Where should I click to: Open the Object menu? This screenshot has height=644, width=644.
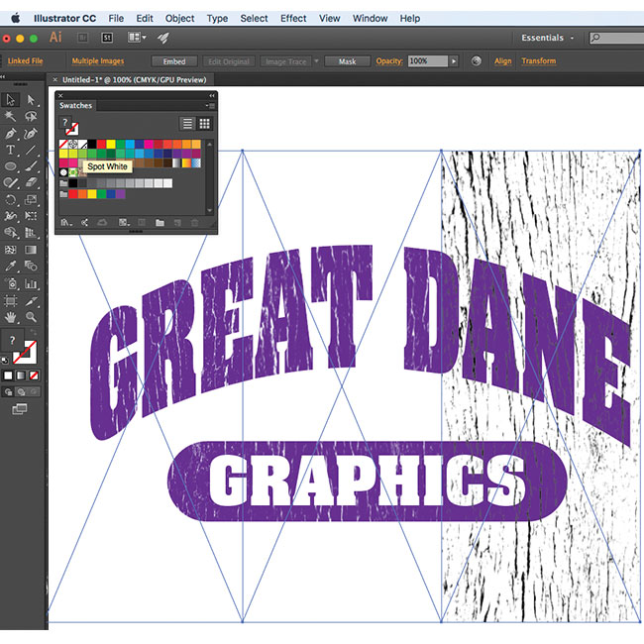(x=180, y=19)
